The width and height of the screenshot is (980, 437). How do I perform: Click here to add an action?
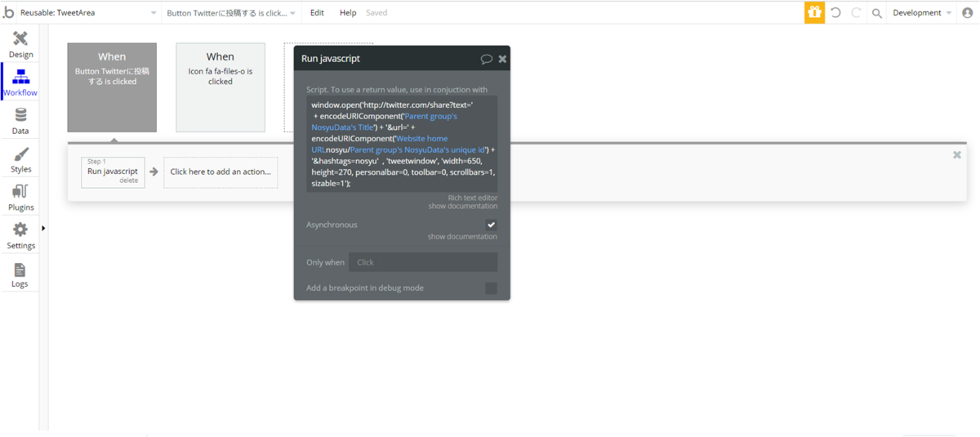pyautogui.click(x=220, y=172)
